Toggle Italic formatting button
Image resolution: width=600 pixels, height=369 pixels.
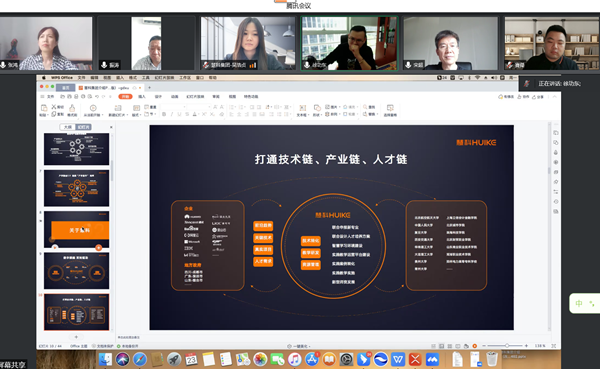(172, 114)
